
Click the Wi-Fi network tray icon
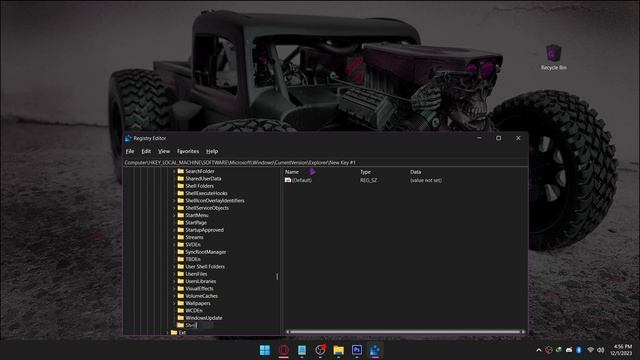tap(590, 350)
